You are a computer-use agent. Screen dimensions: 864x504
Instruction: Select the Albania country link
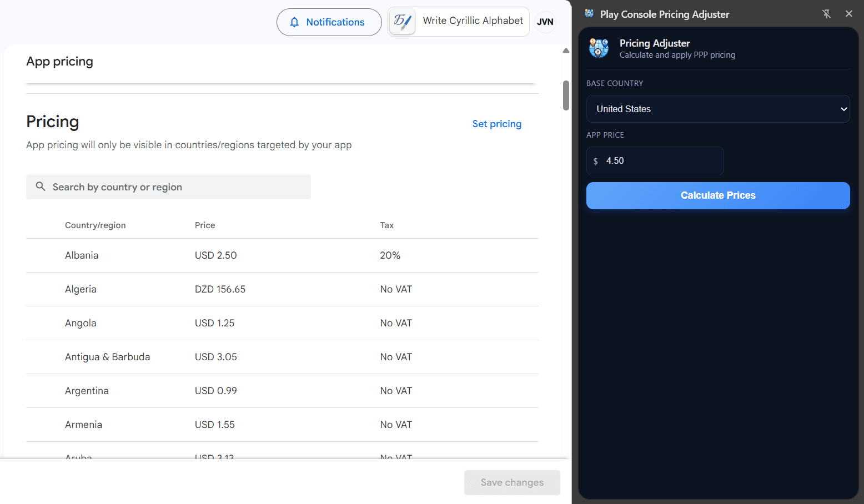(81, 255)
